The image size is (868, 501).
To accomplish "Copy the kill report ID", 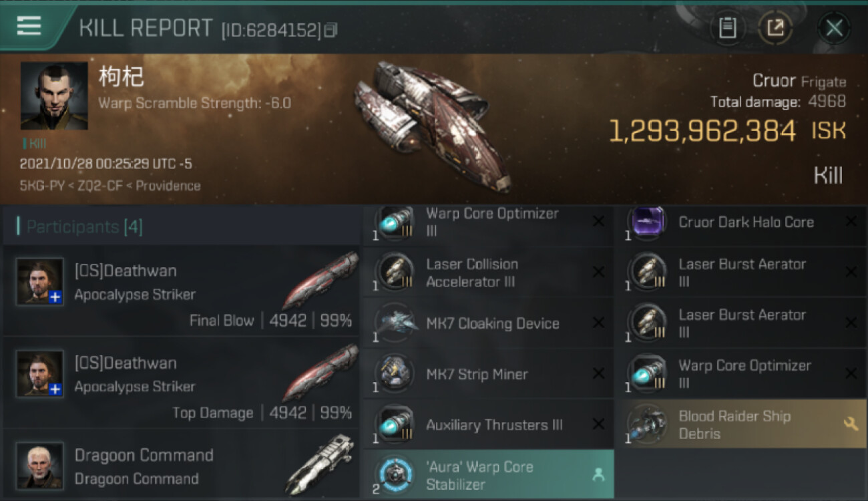I will pyautogui.click(x=331, y=30).
